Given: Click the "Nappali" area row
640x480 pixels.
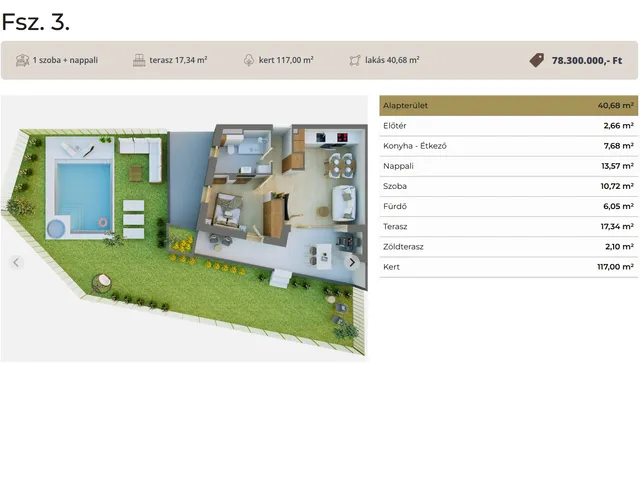Looking at the screenshot, I should click(508, 166).
